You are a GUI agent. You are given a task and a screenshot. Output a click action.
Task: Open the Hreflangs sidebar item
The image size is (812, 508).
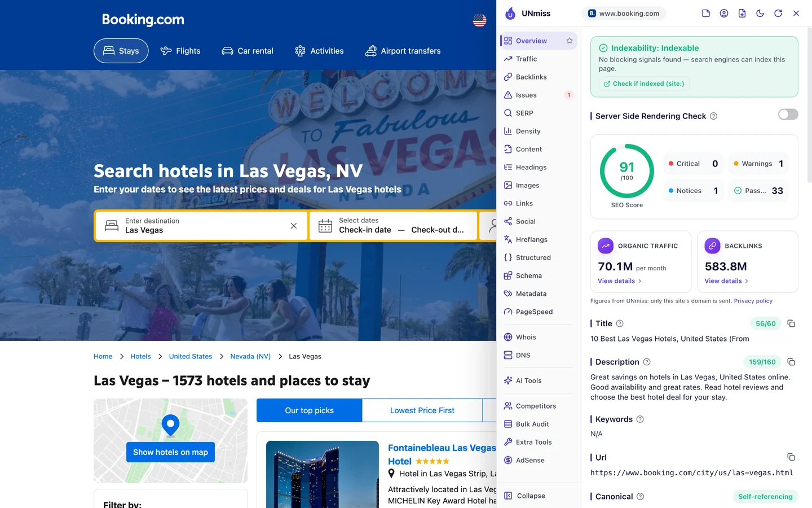pyautogui.click(x=539, y=239)
